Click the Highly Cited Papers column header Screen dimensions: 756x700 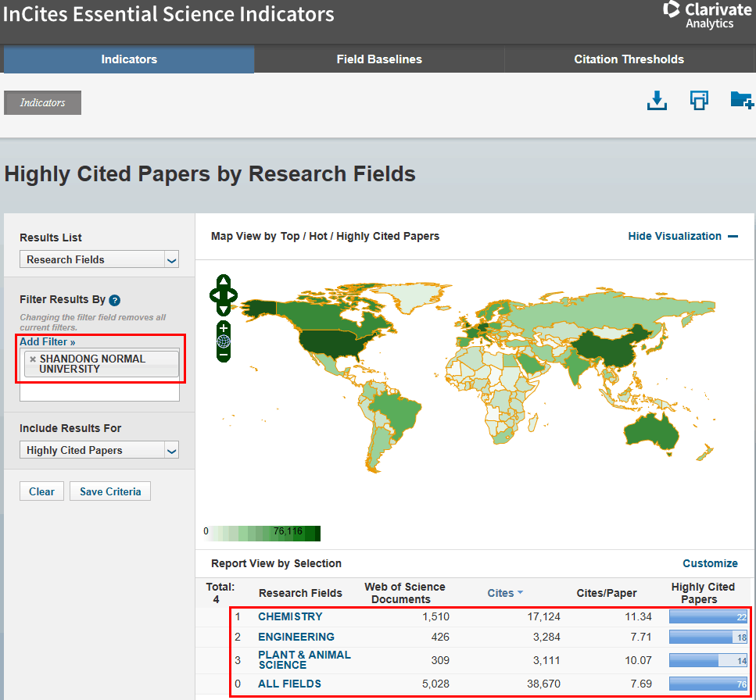tap(703, 593)
